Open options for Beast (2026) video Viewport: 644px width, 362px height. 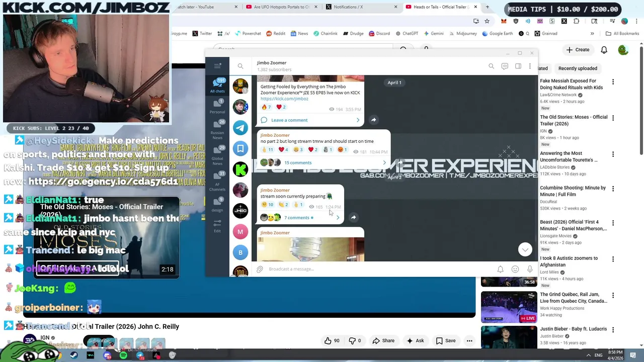pyautogui.click(x=613, y=223)
